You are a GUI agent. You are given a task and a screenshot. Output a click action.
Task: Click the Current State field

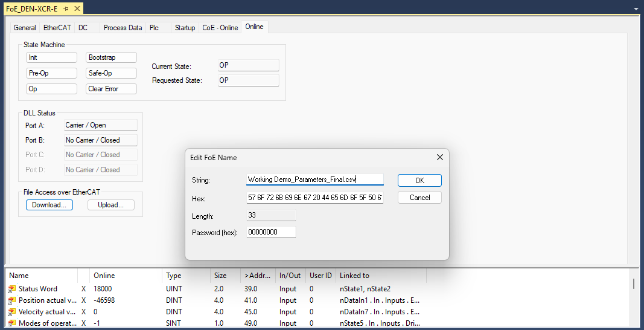pyautogui.click(x=249, y=65)
